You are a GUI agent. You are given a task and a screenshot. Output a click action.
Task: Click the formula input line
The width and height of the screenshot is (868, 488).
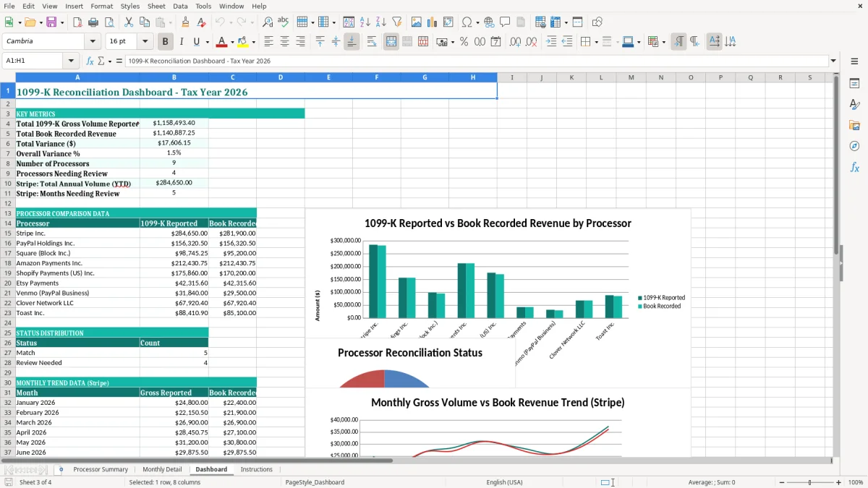477,61
